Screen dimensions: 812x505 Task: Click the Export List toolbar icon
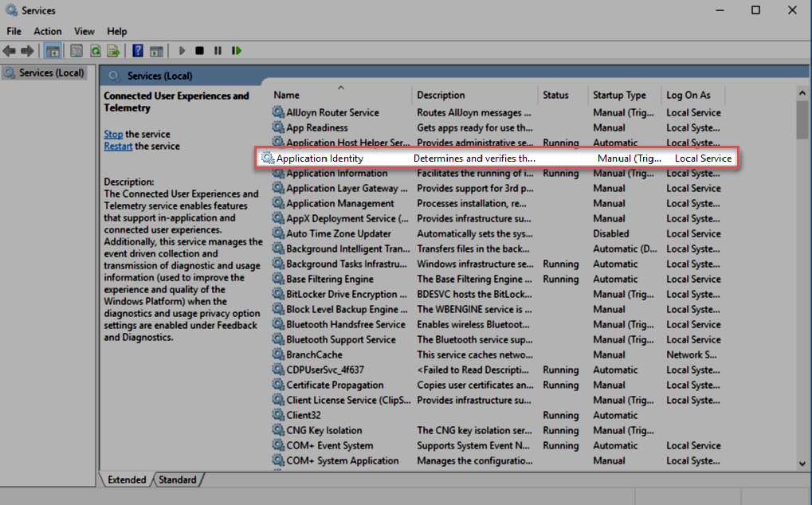click(x=114, y=51)
